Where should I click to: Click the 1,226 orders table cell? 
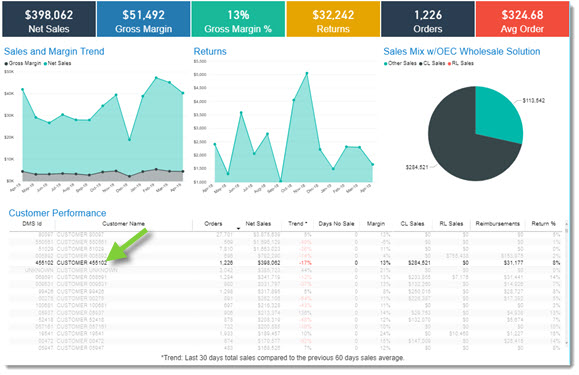(226, 263)
